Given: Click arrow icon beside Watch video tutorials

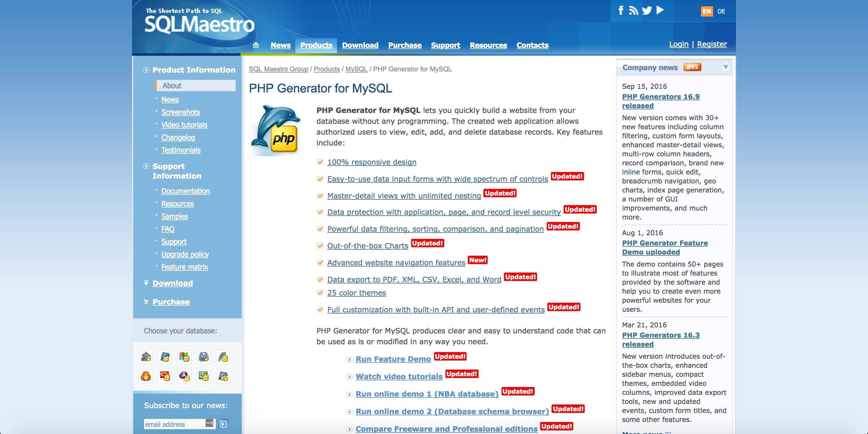Looking at the screenshot, I should click(x=350, y=377).
